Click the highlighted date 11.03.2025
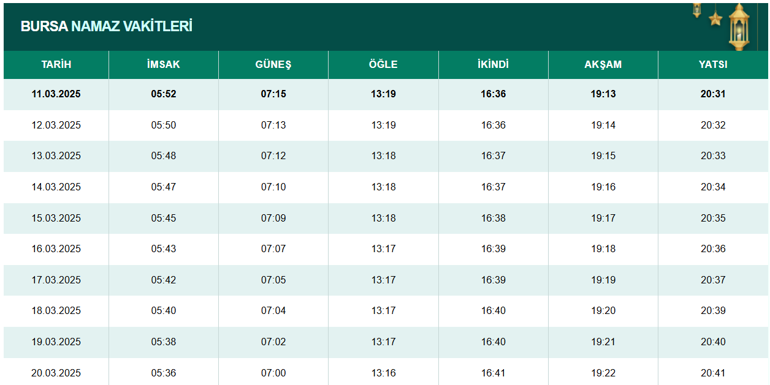770x385 pixels. click(56, 94)
